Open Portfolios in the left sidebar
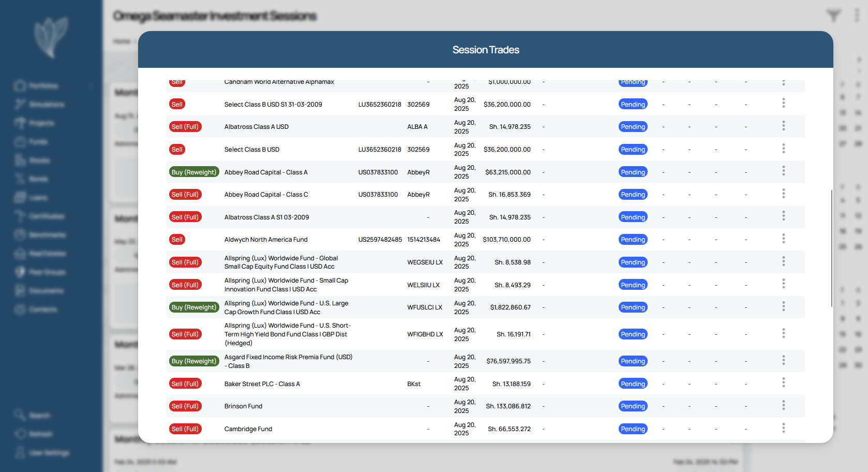Image resolution: width=868 pixels, height=472 pixels. (x=43, y=86)
